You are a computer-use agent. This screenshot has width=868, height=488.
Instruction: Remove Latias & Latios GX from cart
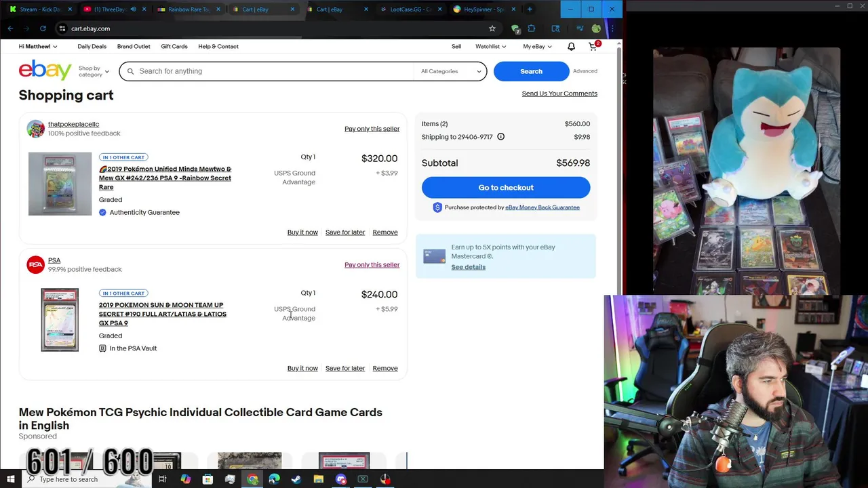click(385, 369)
